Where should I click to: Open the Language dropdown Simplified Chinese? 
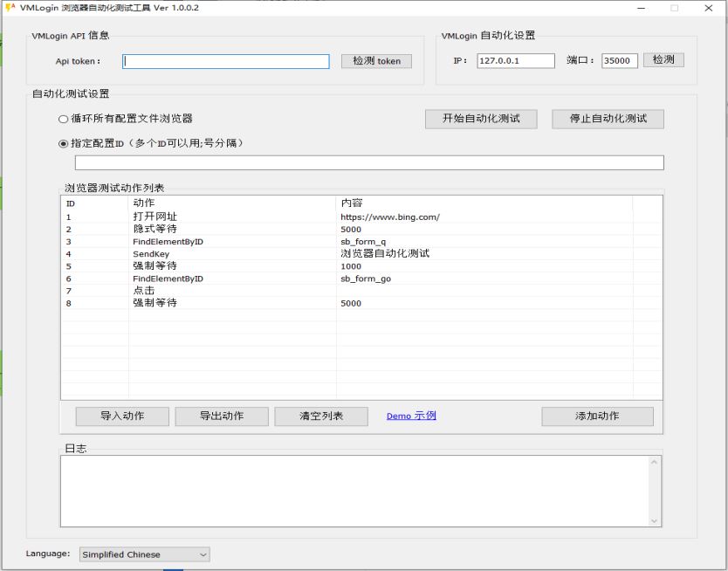coord(144,554)
